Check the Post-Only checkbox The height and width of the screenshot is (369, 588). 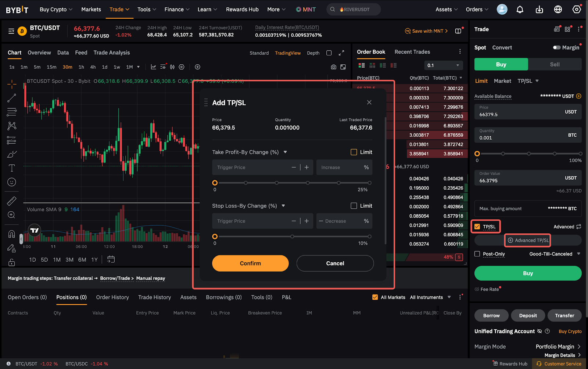[x=477, y=254]
